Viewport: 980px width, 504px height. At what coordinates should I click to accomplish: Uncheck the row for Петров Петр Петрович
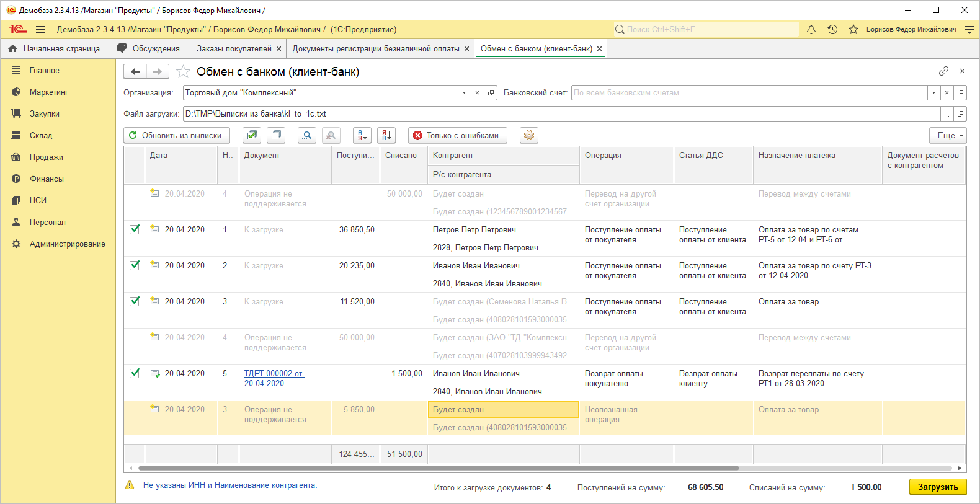135,229
